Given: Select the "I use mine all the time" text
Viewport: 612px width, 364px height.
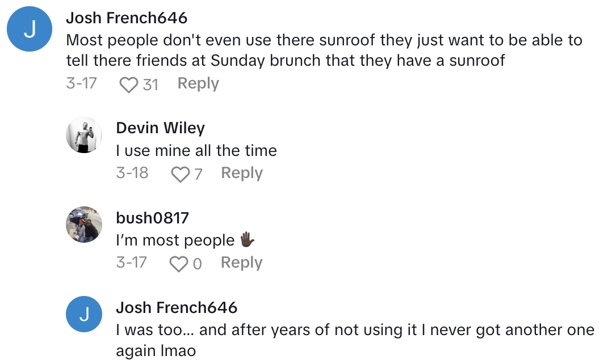Looking at the screenshot, I should pos(196,151).
